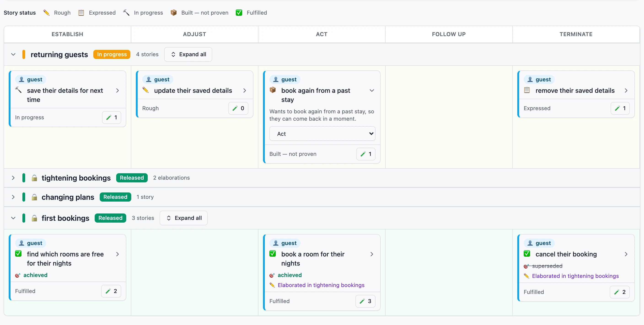
Task: Expand the changing plans section
Action: coord(13,197)
